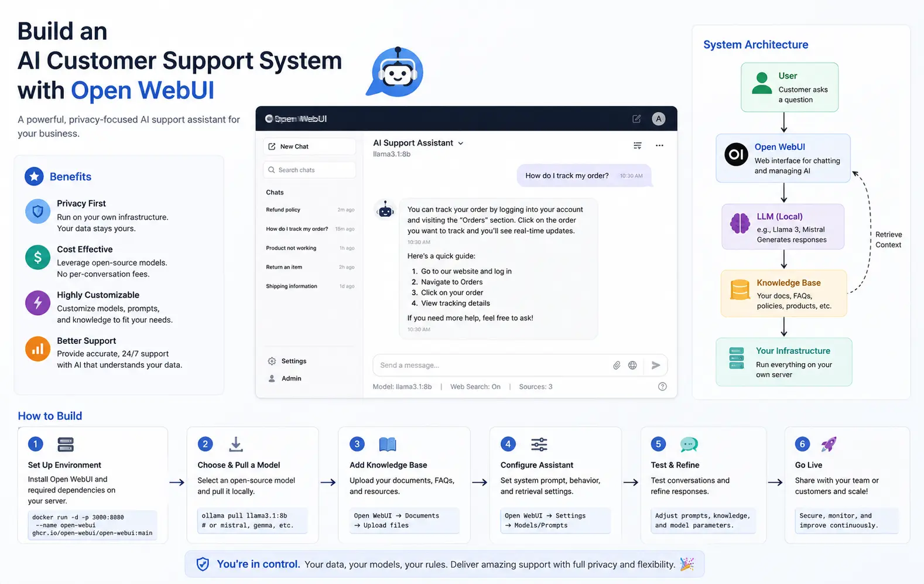Image resolution: width=924 pixels, height=584 pixels.
Task: Open the 'Shipping information' chat
Action: [310, 286]
